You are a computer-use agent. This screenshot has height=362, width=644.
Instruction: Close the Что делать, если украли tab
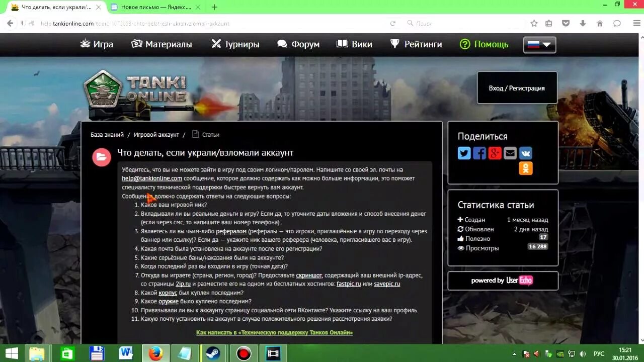99,7
